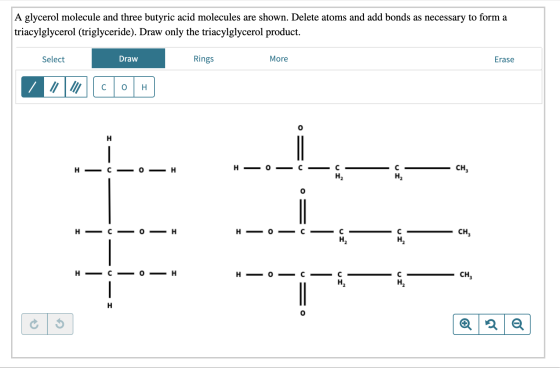This screenshot has height=368, width=560.
Task: Click the top butyric acid carbonyl O atom
Action: click(x=300, y=128)
